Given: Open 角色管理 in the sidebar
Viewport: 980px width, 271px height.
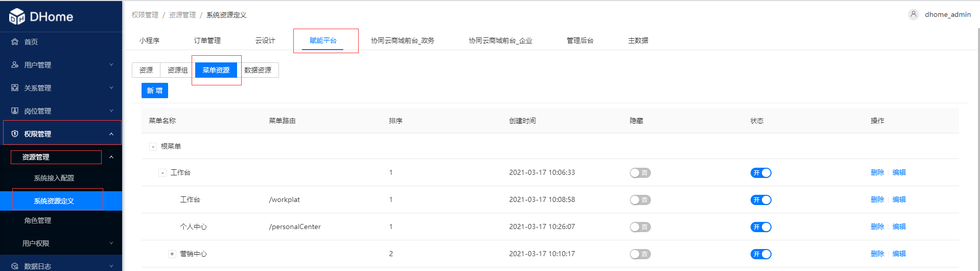Looking at the screenshot, I should click(x=38, y=220).
